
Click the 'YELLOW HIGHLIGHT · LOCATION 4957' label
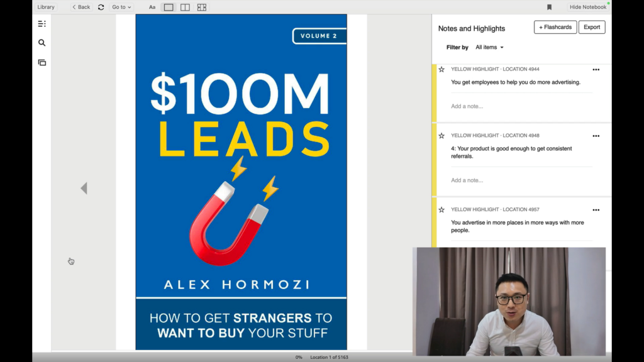click(495, 209)
